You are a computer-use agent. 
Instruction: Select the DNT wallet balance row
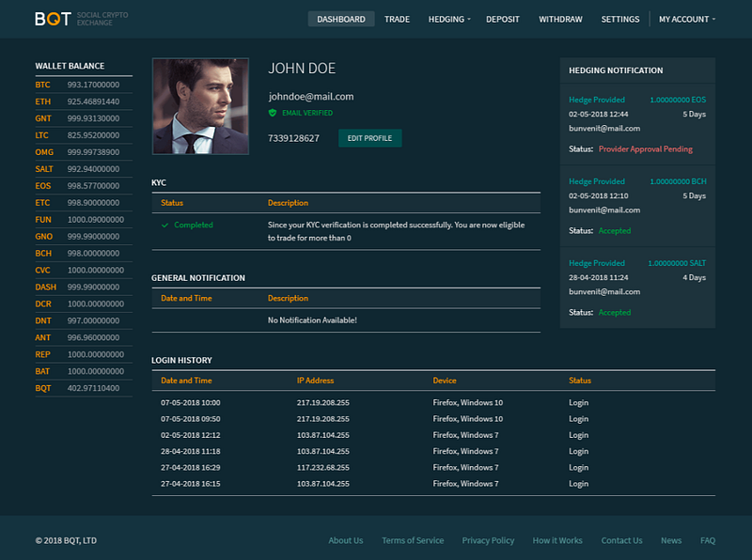(84, 320)
